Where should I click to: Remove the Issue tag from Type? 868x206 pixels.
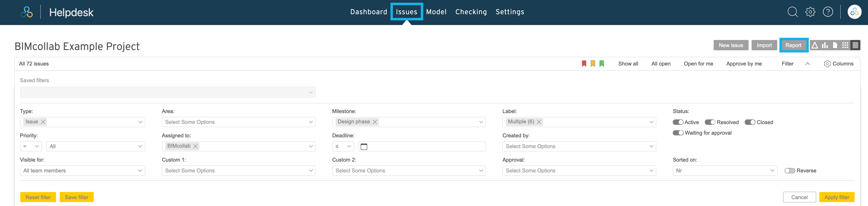click(43, 122)
